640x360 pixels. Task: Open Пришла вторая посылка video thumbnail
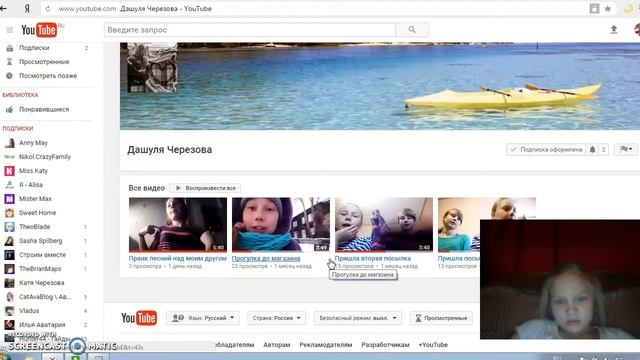(x=384, y=224)
